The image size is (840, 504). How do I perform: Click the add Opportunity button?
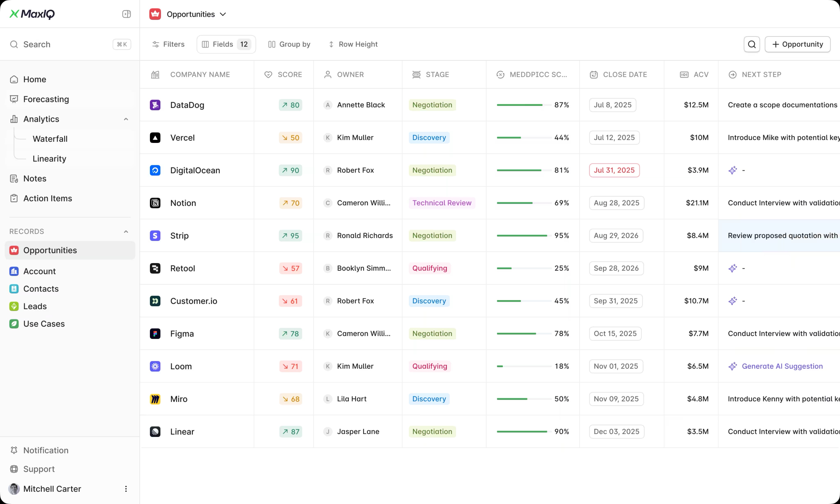(x=797, y=44)
